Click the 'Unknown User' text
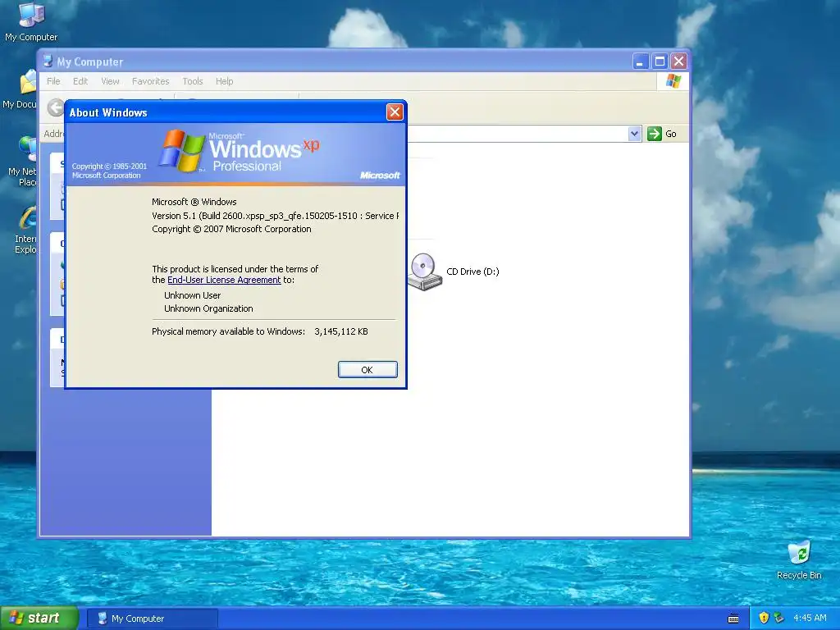 point(192,295)
